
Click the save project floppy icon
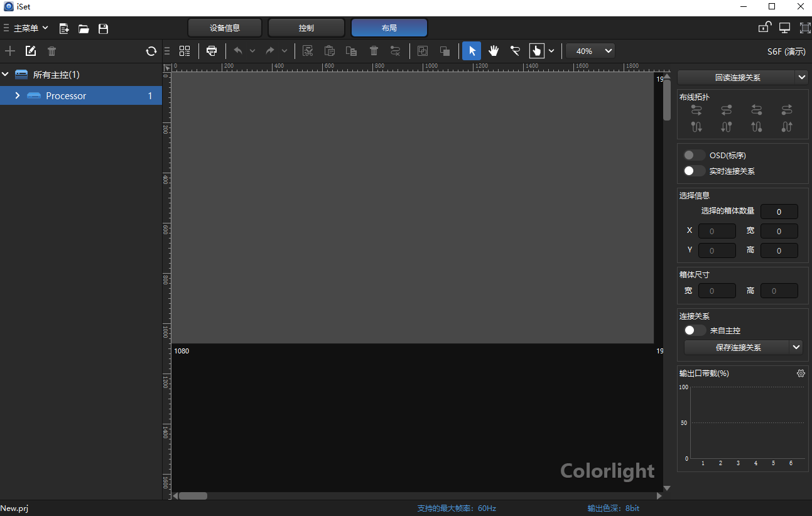tap(104, 28)
